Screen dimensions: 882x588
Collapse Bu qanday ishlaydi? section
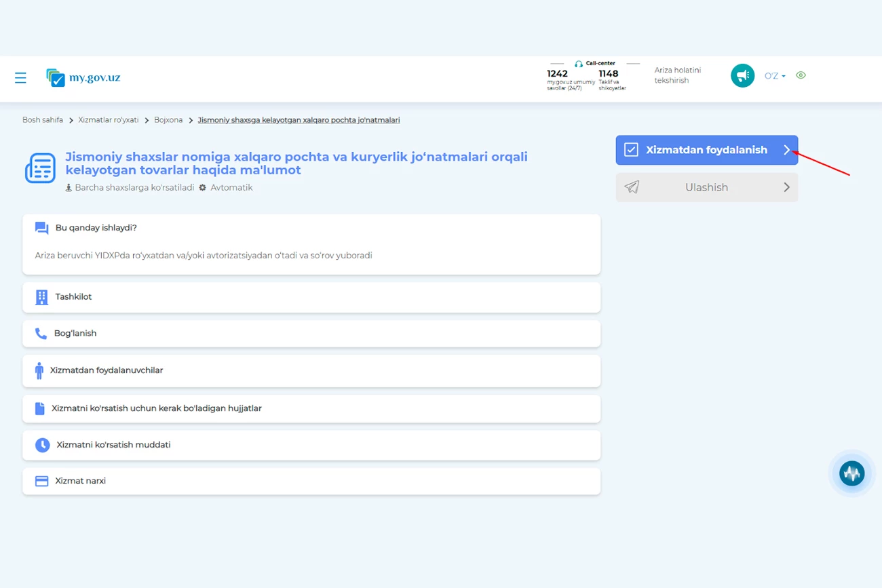[311, 228]
